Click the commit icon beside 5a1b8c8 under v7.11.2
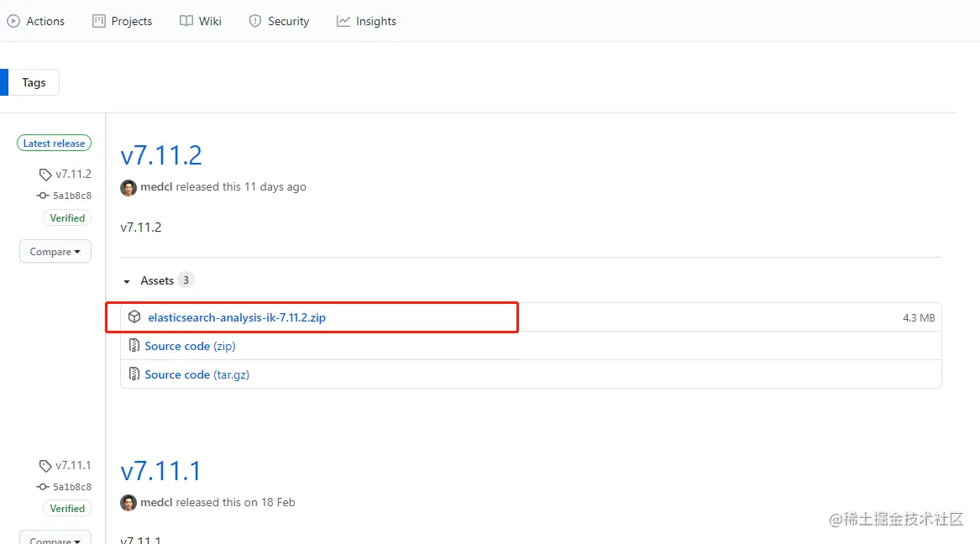 tap(43, 196)
